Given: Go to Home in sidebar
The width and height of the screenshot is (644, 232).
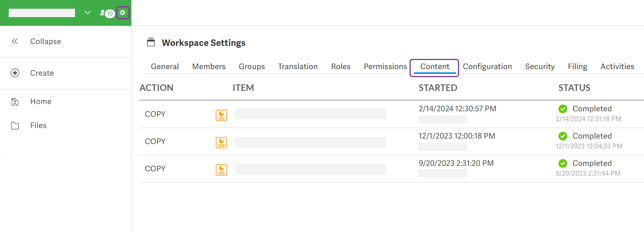Looking at the screenshot, I should (x=41, y=101).
